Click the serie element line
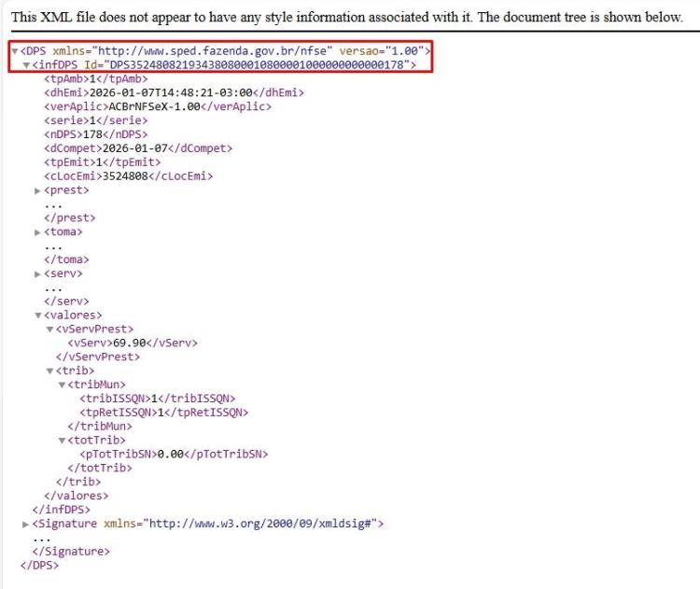The height and width of the screenshot is (589, 700). pos(96,120)
